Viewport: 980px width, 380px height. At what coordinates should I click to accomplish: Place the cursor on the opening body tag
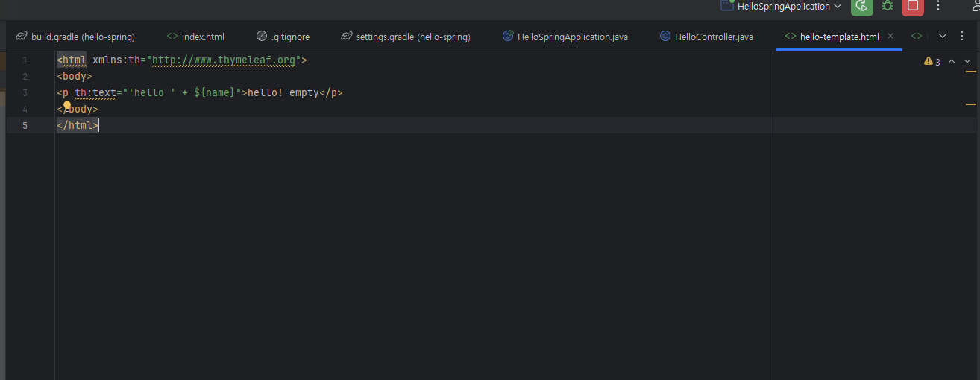coord(75,77)
